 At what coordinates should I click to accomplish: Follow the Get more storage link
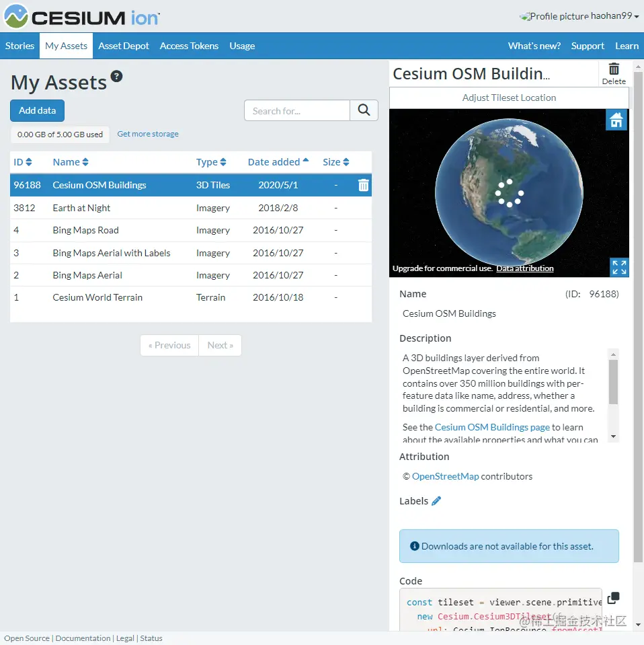pyautogui.click(x=148, y=134)
